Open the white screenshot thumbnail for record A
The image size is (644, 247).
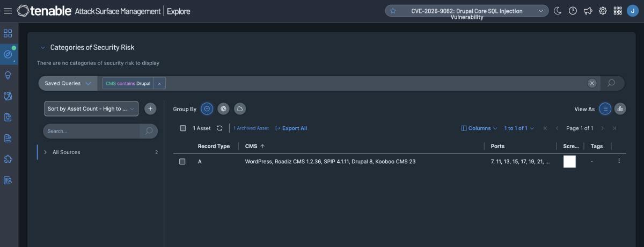click(569, 162)
